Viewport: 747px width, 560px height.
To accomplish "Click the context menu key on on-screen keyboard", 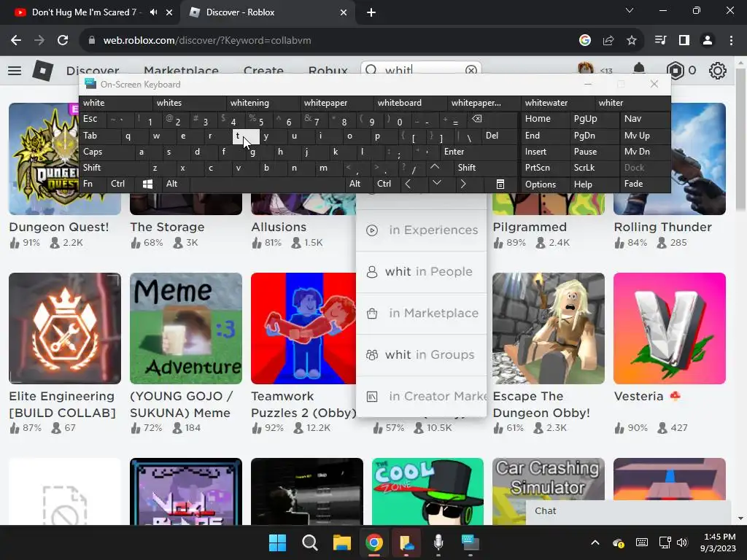I will [500, 184].
